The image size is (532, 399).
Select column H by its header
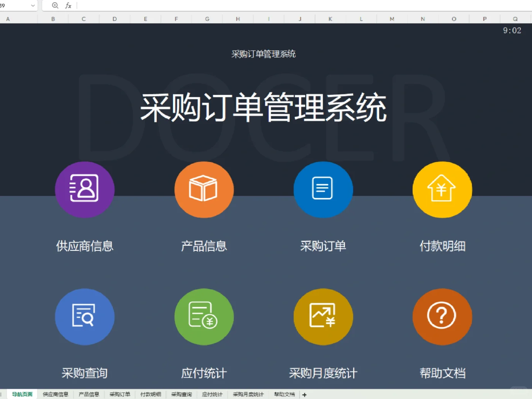pos(238,18)
